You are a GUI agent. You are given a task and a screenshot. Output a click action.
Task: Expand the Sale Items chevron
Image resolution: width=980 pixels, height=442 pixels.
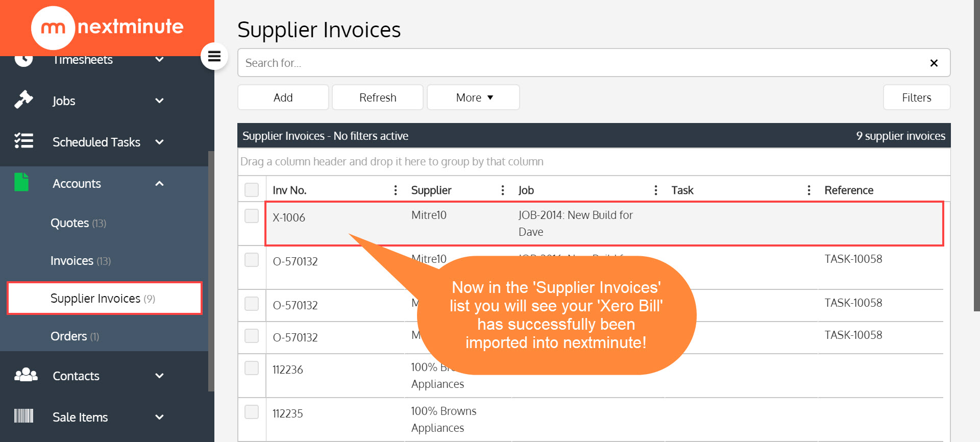(159, 417)
